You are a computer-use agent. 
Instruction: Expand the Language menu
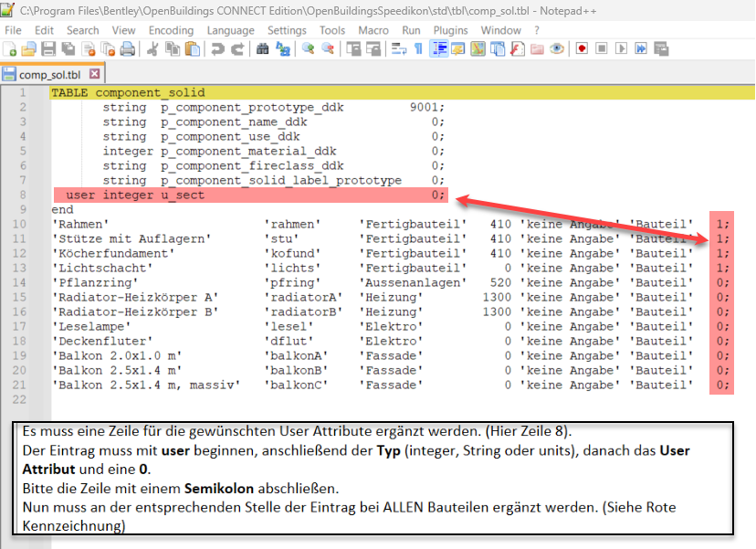tap(230, 30)
